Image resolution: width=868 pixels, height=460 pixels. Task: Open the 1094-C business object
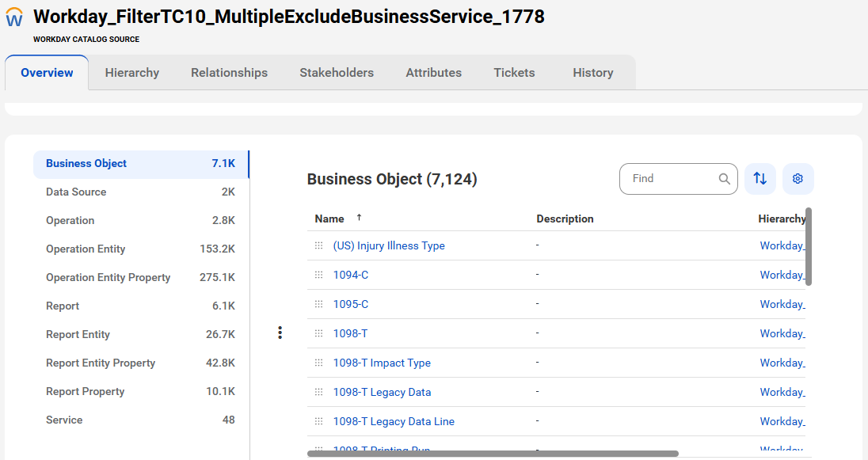pyautogui.click(x=350, y=275)
